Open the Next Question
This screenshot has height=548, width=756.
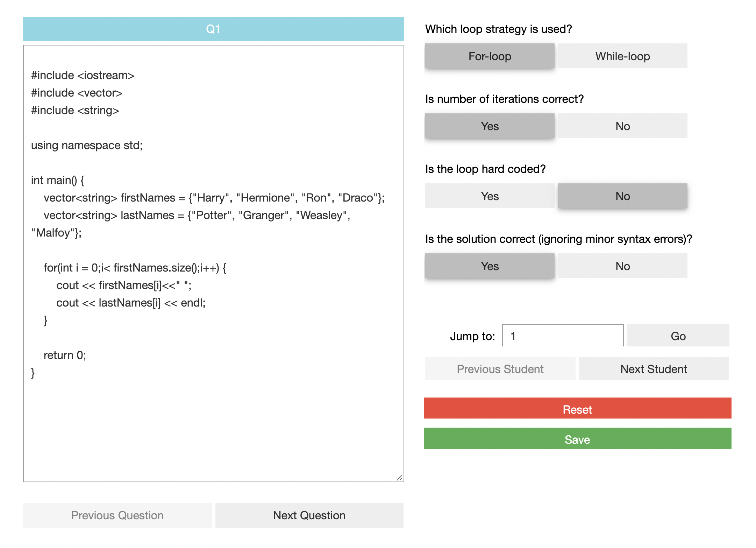309,515
